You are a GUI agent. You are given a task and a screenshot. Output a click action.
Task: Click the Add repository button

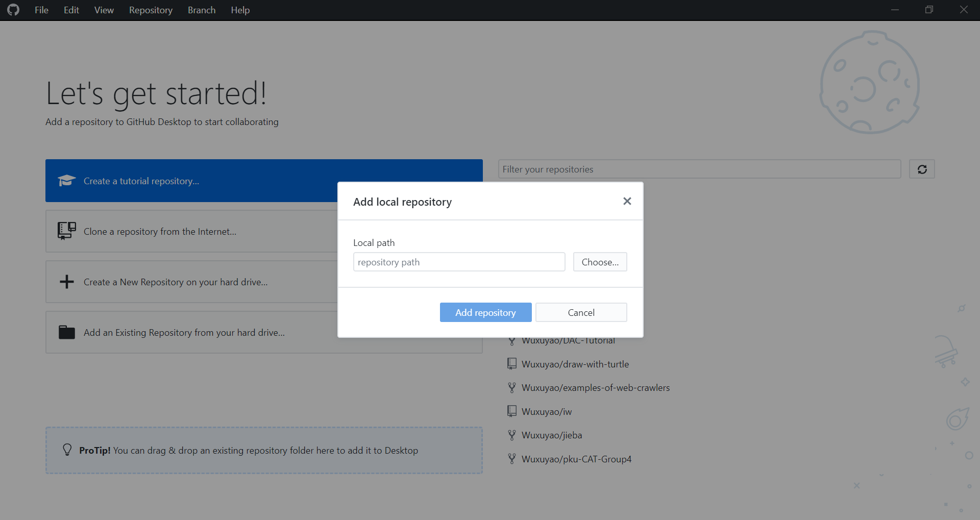485,312
